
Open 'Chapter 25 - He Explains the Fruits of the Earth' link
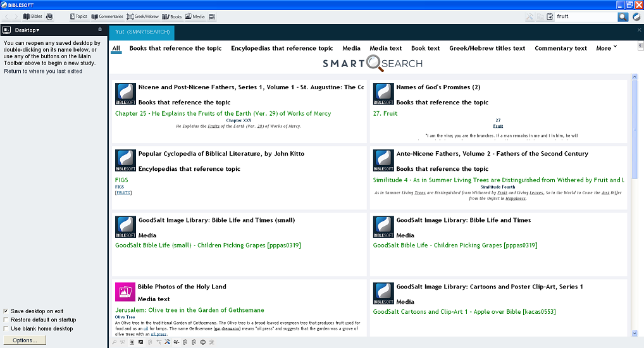[223, 113]
